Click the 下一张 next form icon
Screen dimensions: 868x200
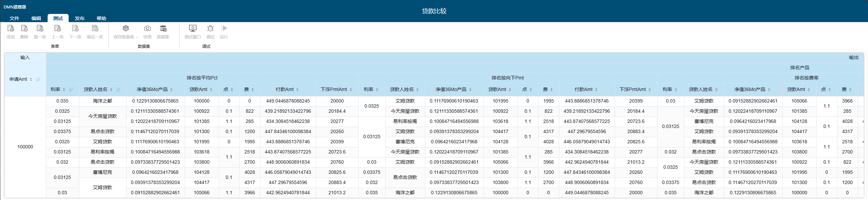[x=75, y=29]
